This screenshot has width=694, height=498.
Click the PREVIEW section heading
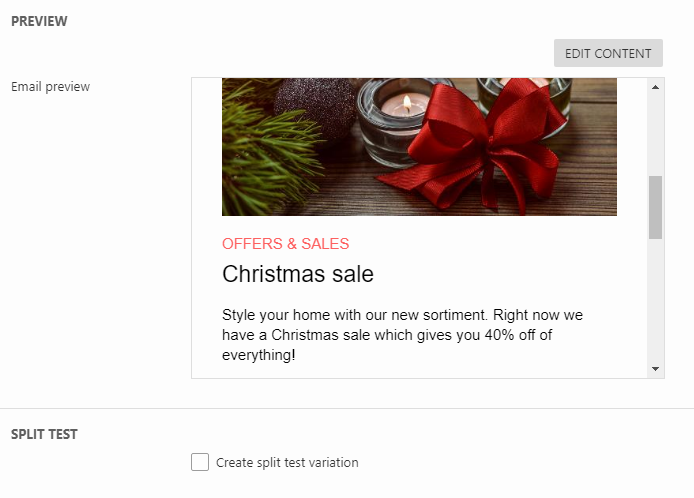click(39, 21)
